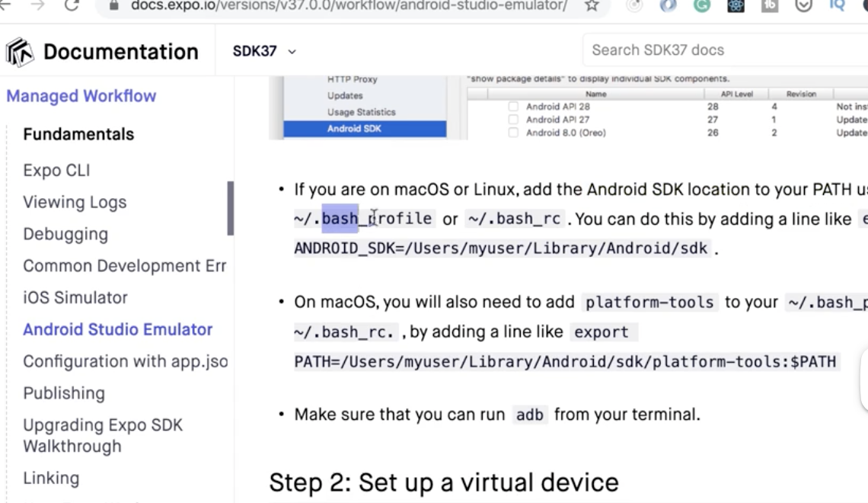The image size is (868, 503).
Task: Open the IQ extension icon
Action: pyautogui.click(x=837, y=5)
